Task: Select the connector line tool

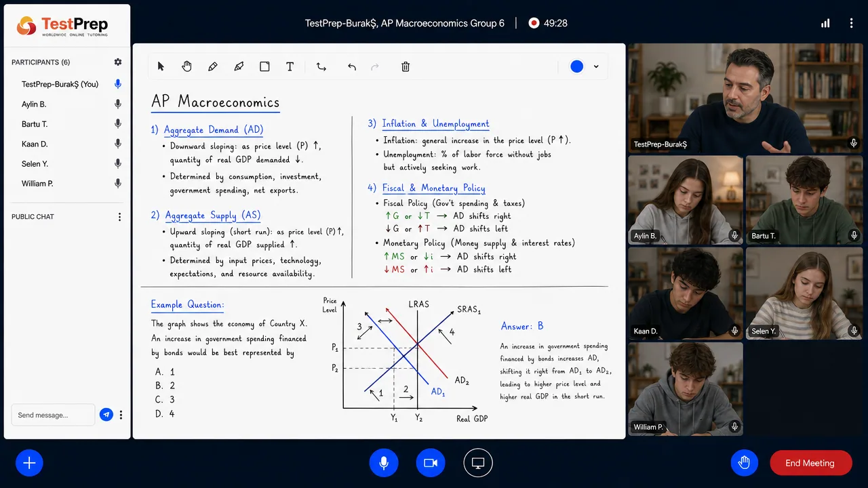Action: [321, 66]
